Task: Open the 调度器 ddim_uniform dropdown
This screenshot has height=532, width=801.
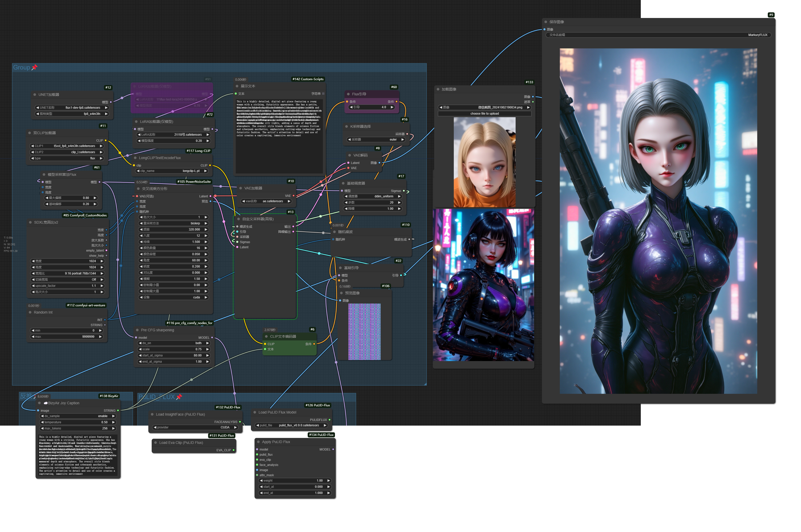Action: pyautogui.click(x=373, y=196)
